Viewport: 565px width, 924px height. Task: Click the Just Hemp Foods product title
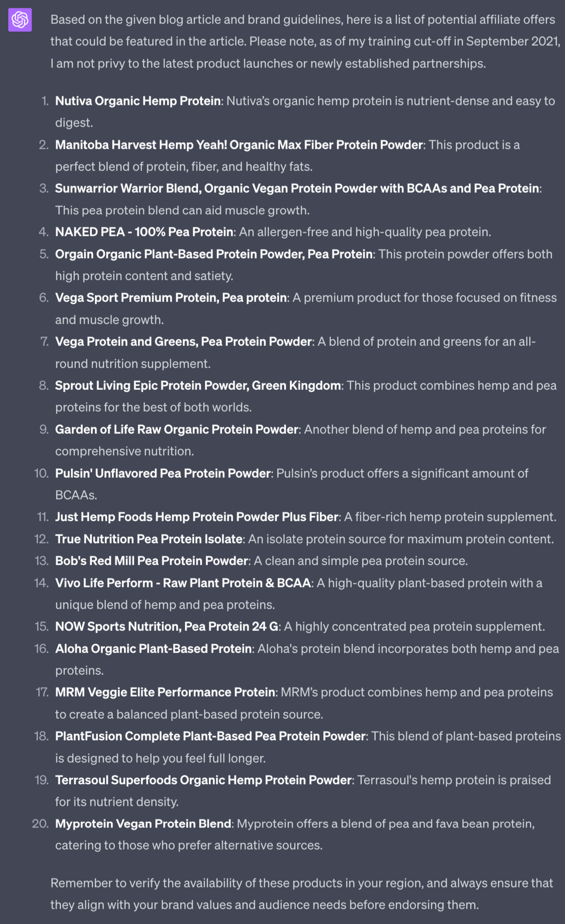196,517
